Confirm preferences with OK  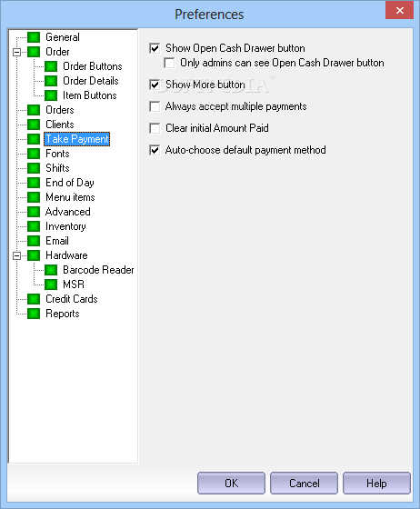click(231, 484)
